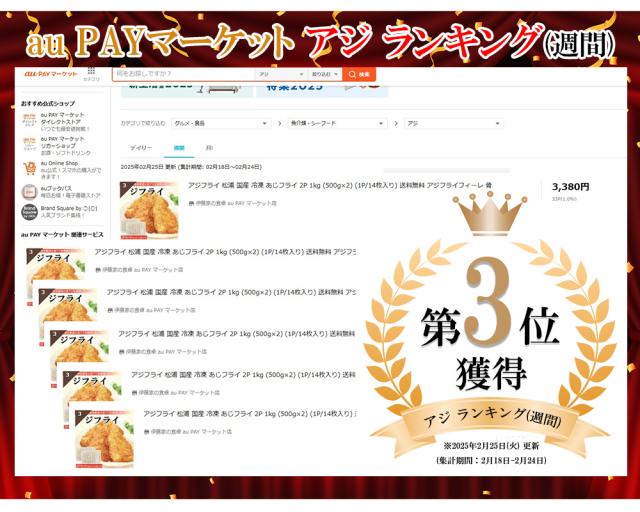
Task: Click the Brand Square round logo icon
Action: [29, 212]
